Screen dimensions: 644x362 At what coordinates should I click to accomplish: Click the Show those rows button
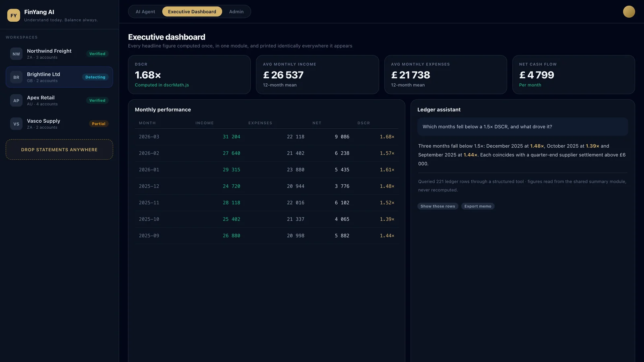point(438,206)
